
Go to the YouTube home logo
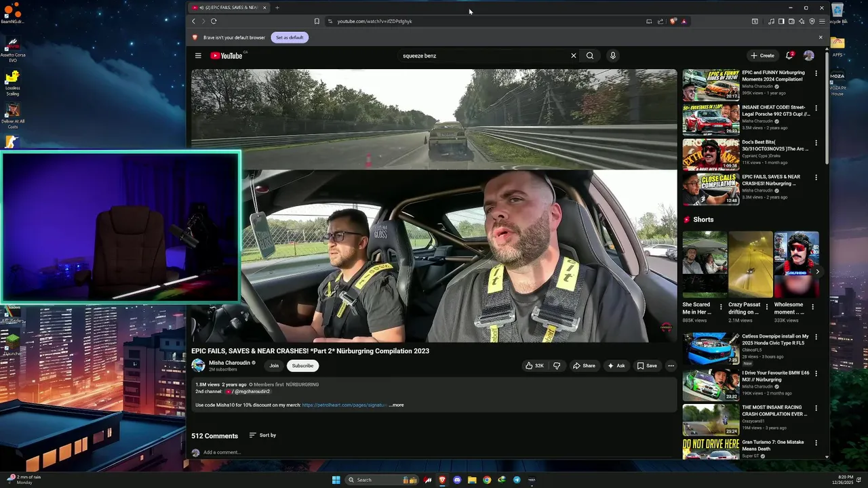click(226, 56)
